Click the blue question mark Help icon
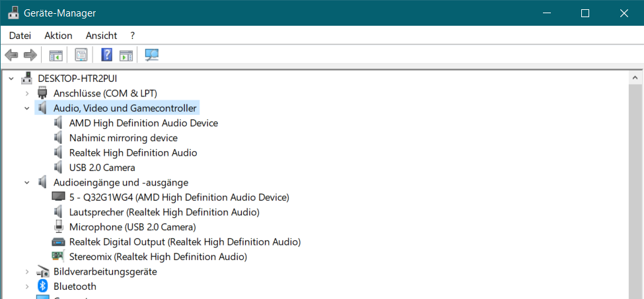 (x=106, y=55)
